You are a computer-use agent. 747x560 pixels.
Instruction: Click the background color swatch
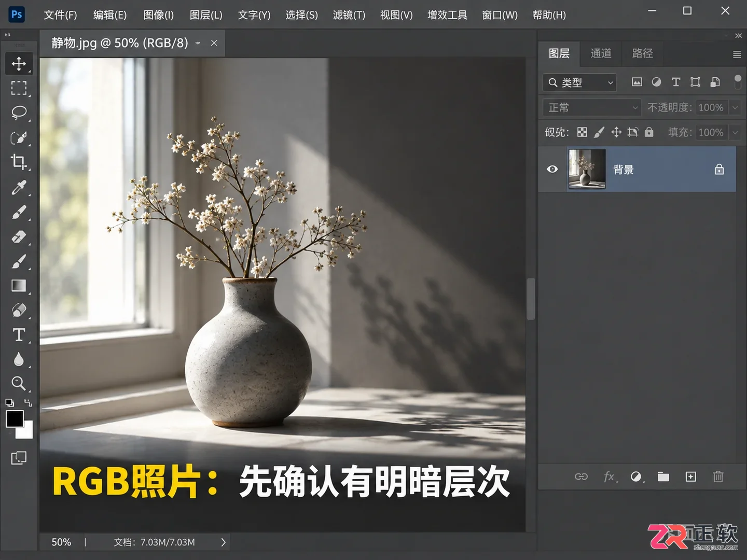tap(26, 432)
